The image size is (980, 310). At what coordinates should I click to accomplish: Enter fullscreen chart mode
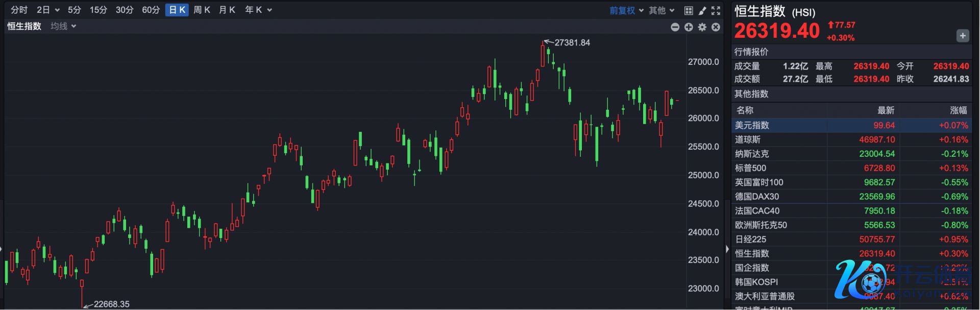pyautogui.click(x=716, y=10)
